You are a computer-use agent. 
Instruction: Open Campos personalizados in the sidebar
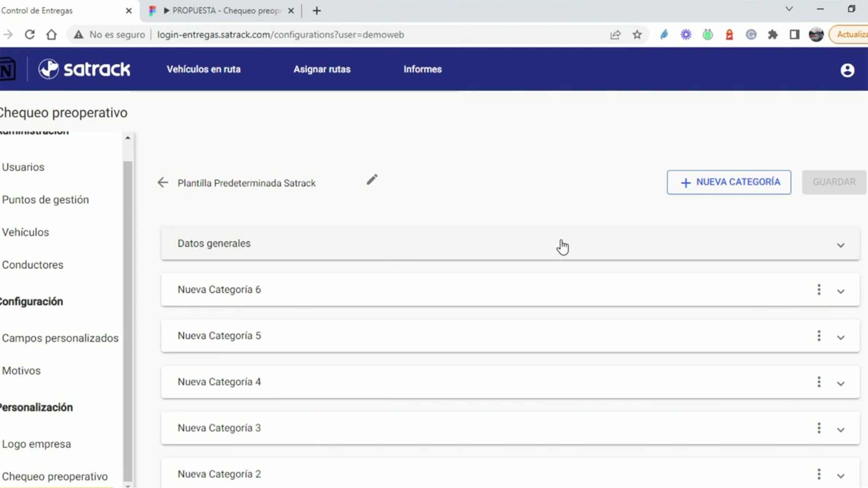coord(60,338)
